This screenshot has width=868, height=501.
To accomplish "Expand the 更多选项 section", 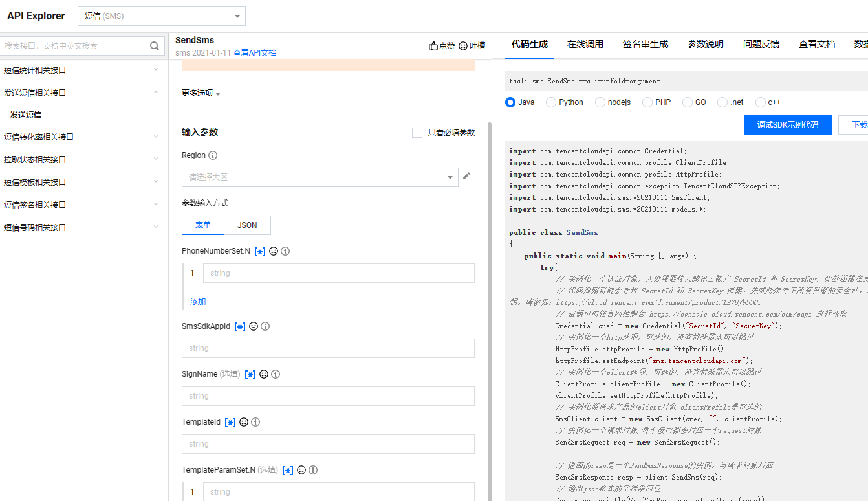I will tap(201, 93).
